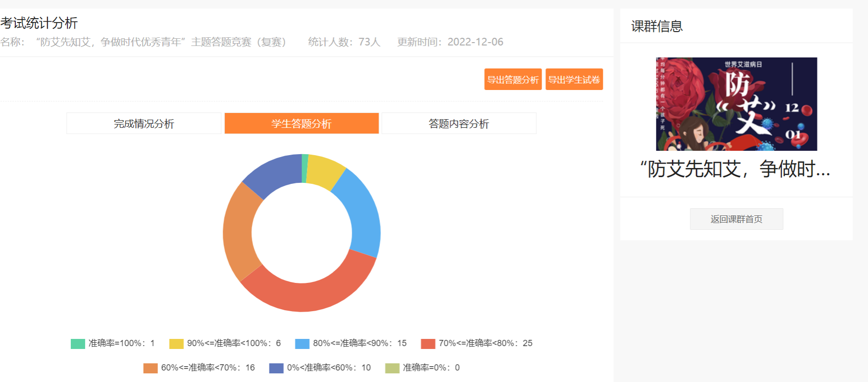
Task: Toggle the yellow 90%-100% legend swatch
Action: coord(176,344)
